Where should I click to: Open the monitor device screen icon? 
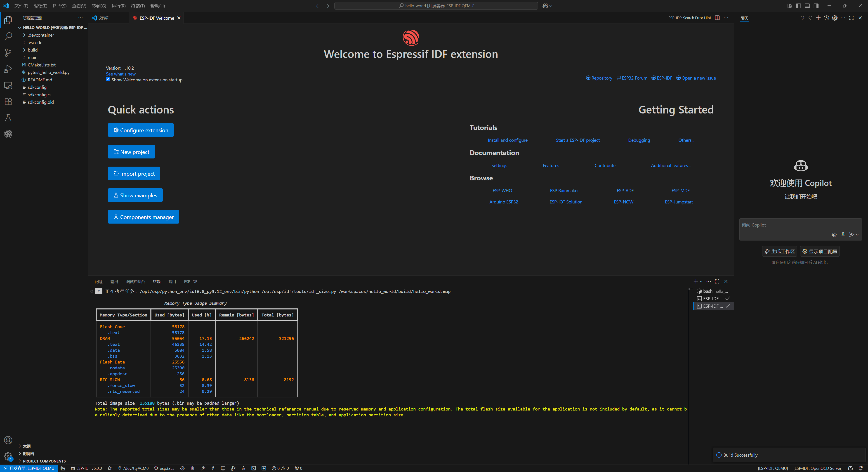click(x=223, y=468)
